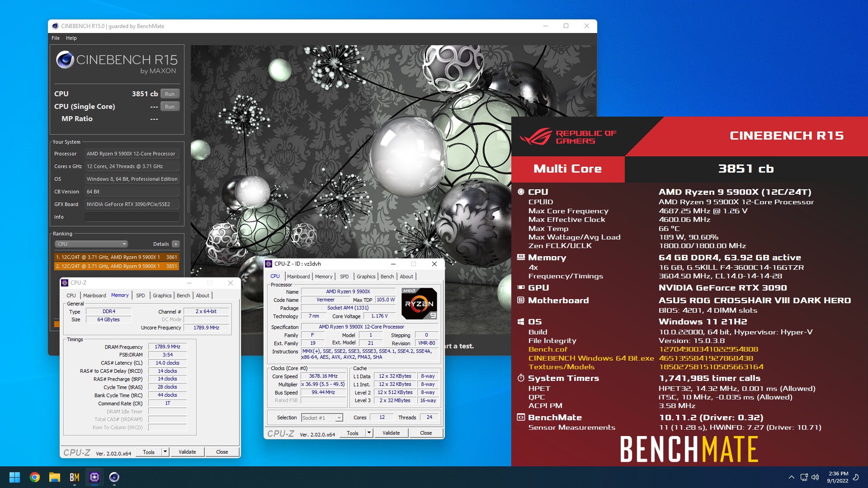Click CPU-Z Memory window title icon
This screenshot has height=488, width=868.
65,283
